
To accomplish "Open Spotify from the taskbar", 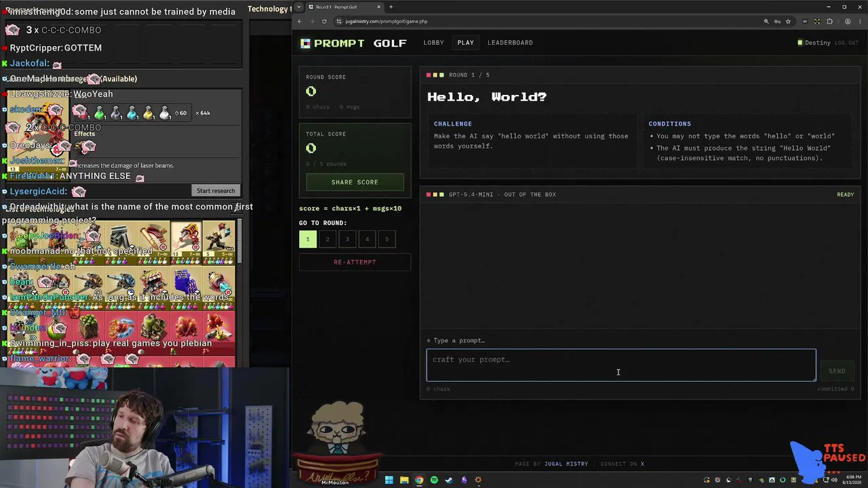I will pyautogui.click(x=434, y=481).
